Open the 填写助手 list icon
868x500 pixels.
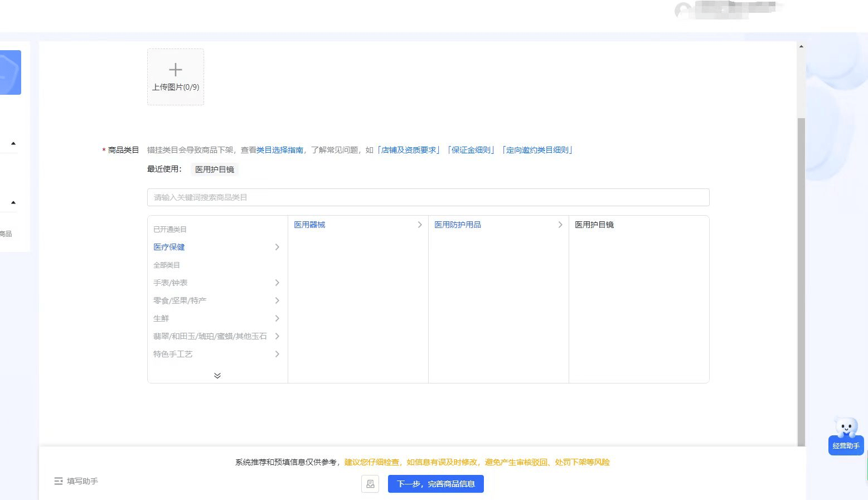click(59, 481)
